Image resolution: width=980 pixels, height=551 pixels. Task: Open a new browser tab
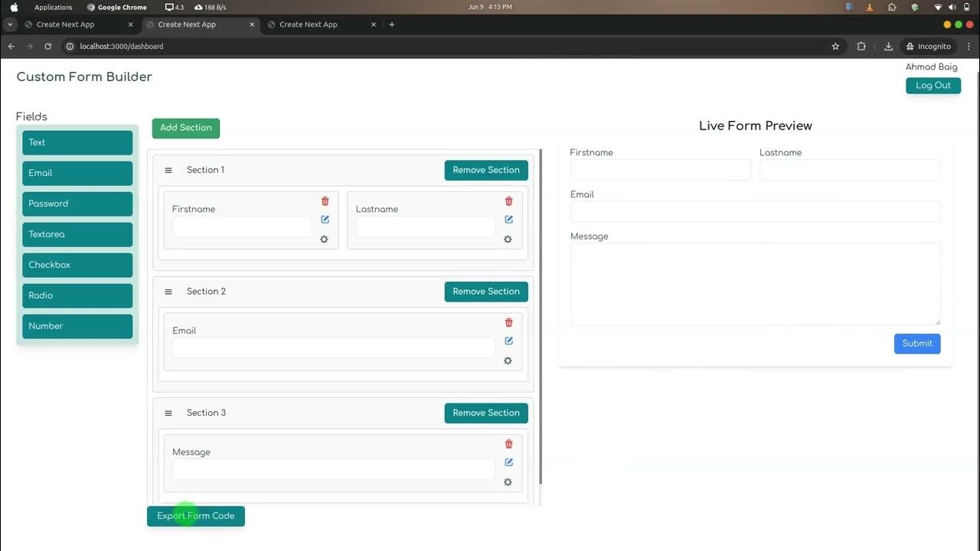coord(392,24)
